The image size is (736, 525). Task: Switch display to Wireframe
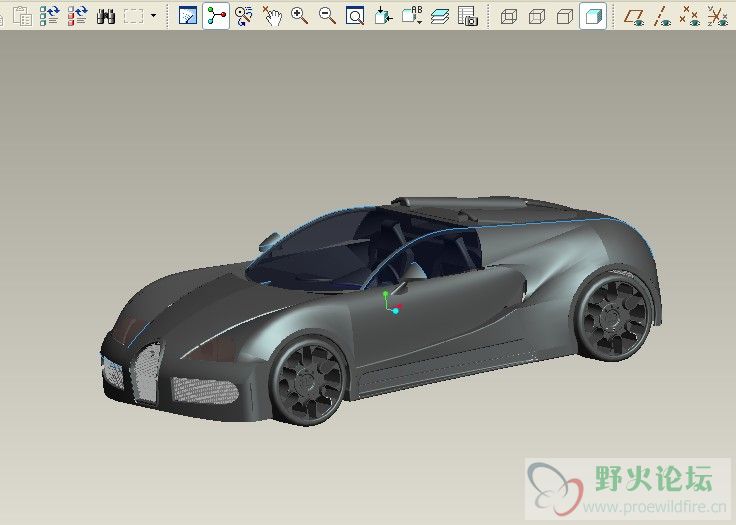[x=509, y=17]
